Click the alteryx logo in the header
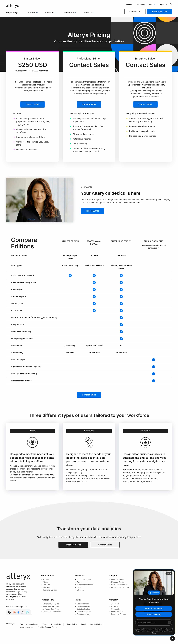The image size is (178, 644). (12, 6)
